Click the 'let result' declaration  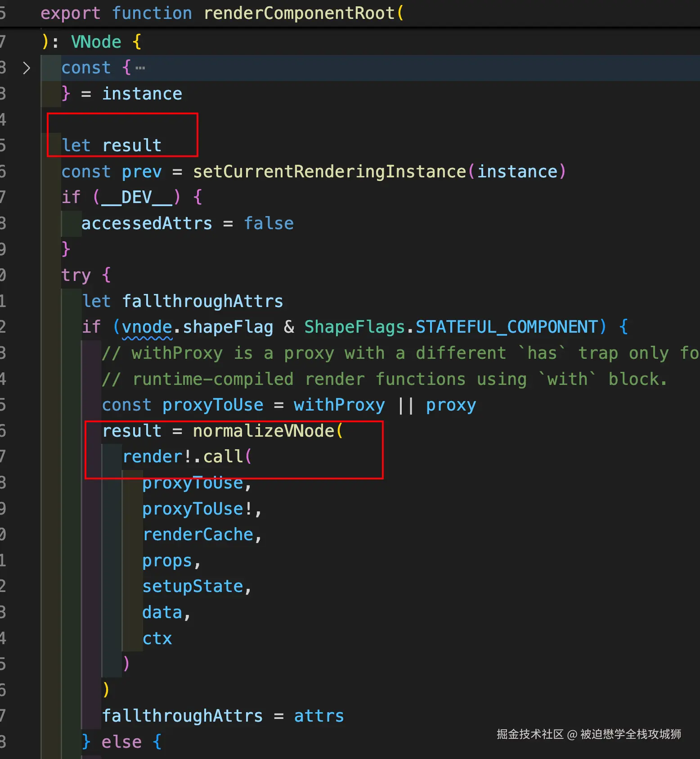click(112, 145)
